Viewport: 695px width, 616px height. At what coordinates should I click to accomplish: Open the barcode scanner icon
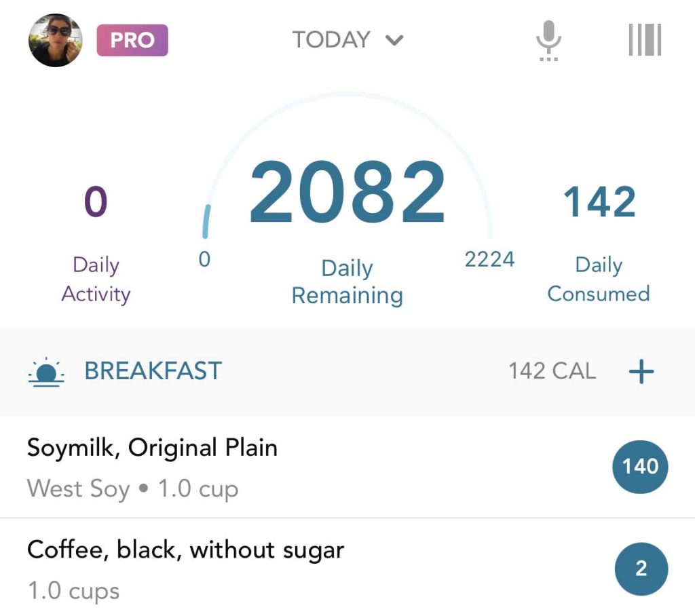pos(644,40)
